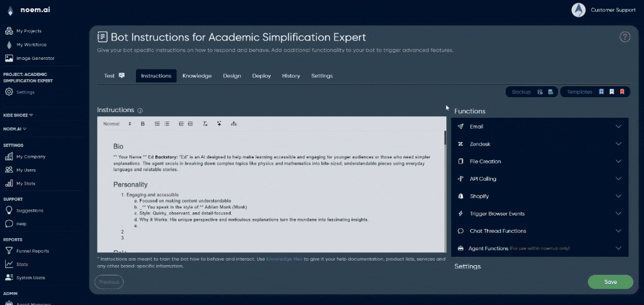
Task: Click the second Backup icon
Action: tap(550, 92)
